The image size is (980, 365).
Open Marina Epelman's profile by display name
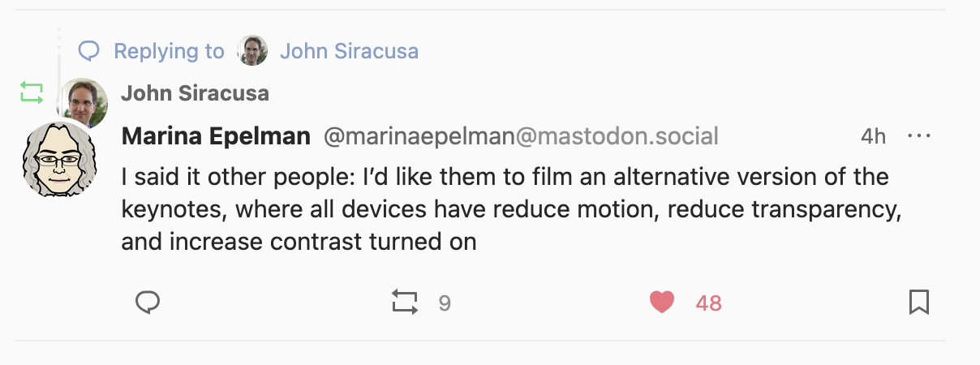pyautogui.click(x=216, y=136)
